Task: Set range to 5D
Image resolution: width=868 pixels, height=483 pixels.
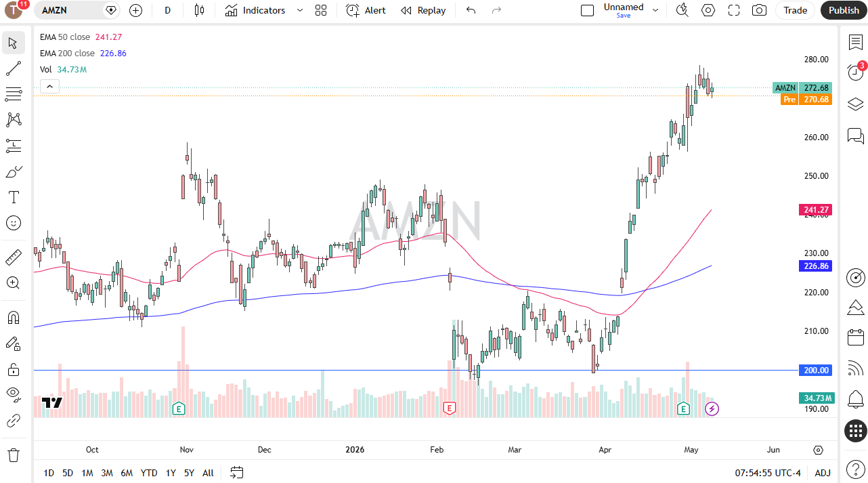Action: coord(68,473)
